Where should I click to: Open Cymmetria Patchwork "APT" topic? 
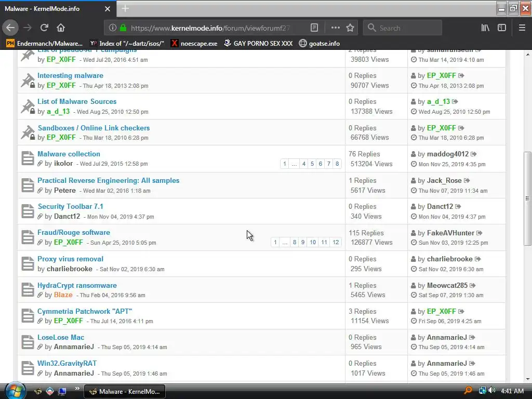85,311
